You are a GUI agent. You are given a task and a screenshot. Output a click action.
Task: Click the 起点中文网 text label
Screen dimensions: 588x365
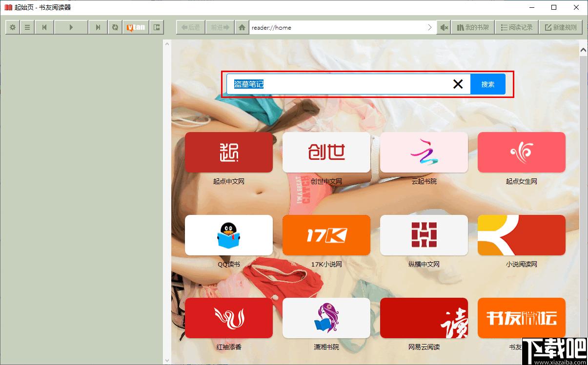(x=229, y=181)
